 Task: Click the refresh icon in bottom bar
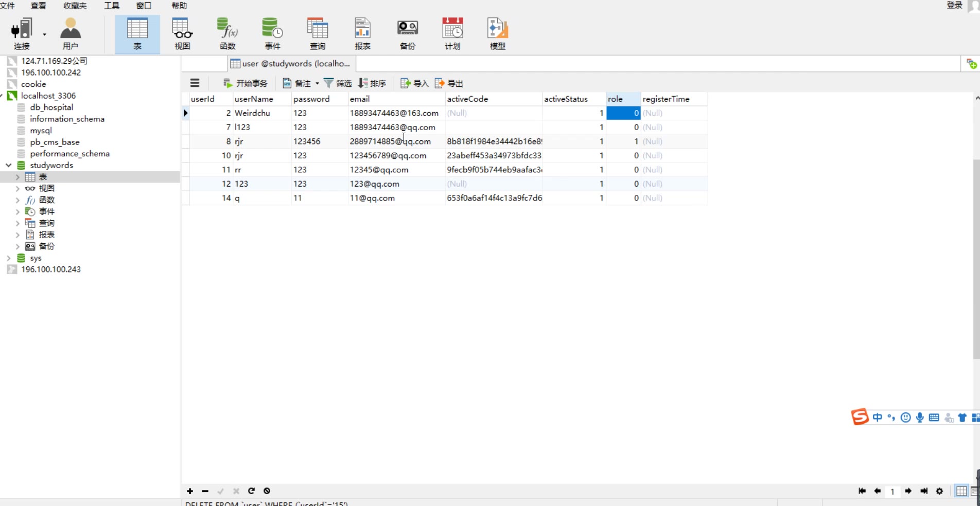point(251,491)
